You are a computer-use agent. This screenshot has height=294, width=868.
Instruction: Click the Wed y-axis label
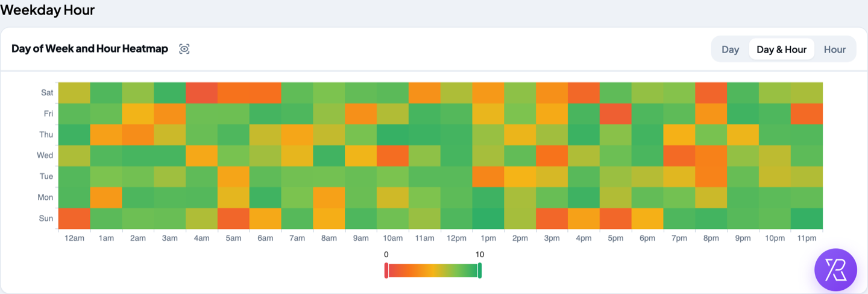point(45,156)
